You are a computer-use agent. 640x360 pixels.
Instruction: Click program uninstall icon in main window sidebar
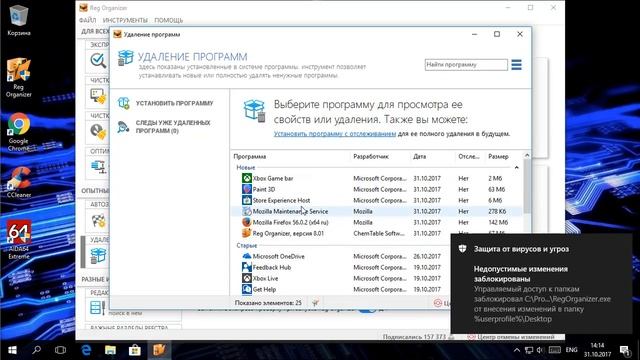coord(98,256)
